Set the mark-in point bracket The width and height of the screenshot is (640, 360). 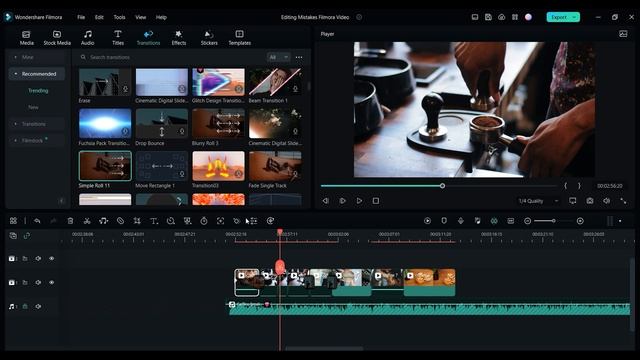point(566,186)
